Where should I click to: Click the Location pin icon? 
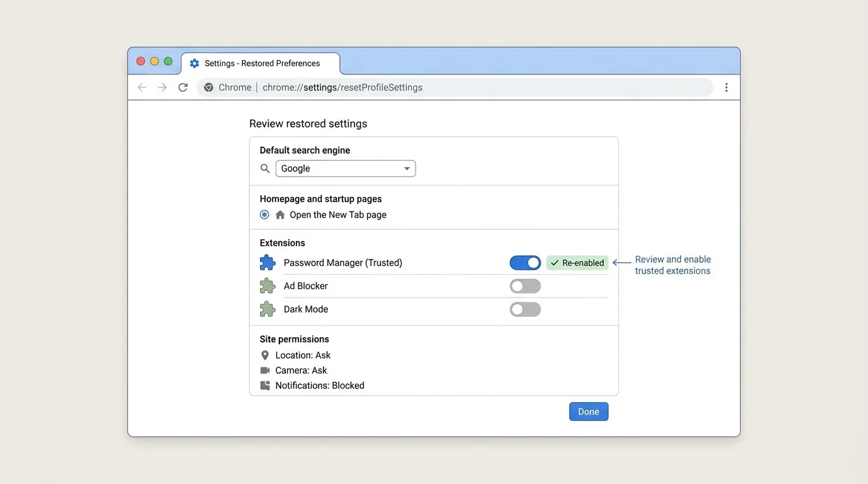pyautogui.click(x=265, y=355)
